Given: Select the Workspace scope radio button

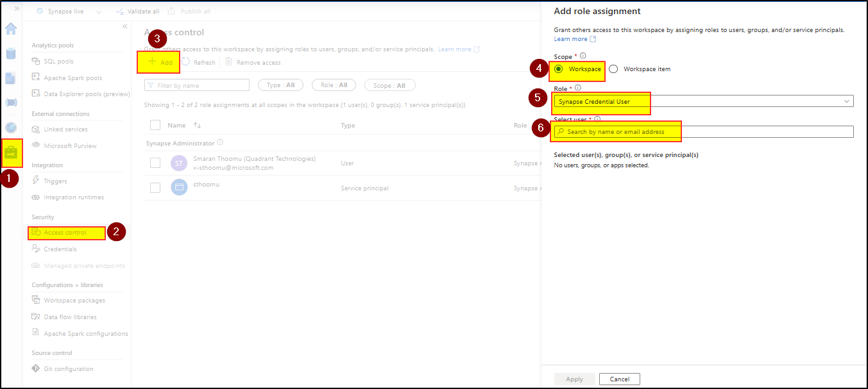Looking at the screenshot, I should [558, 69].
